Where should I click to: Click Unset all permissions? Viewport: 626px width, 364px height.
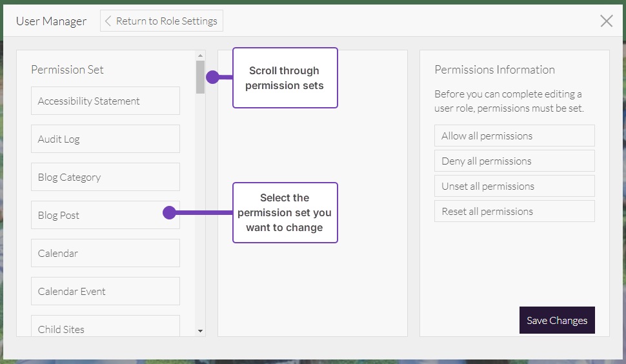click(x=514, y=186)
